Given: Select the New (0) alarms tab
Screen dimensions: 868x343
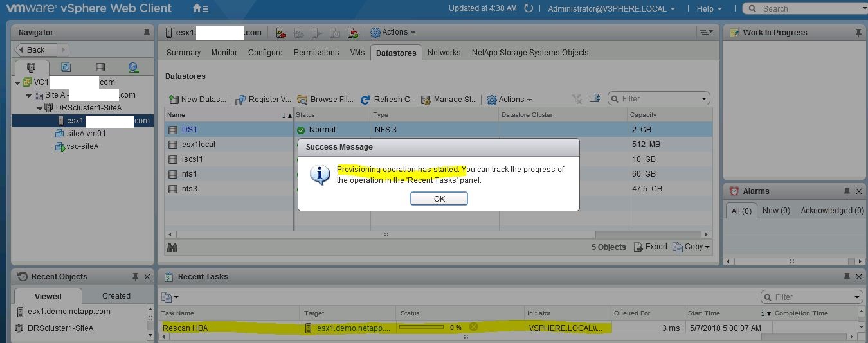Looking at the screenshot, I should point(776,211).
